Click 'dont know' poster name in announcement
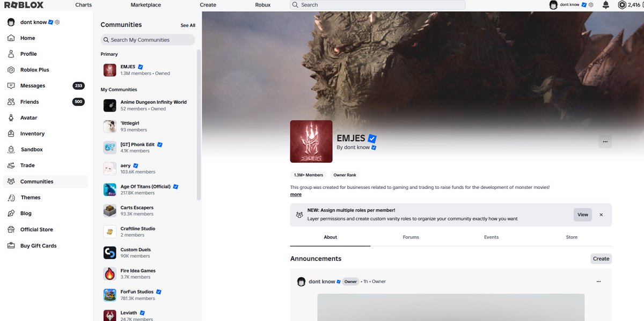Screen dimensions: 644x321 click(322, 281)
